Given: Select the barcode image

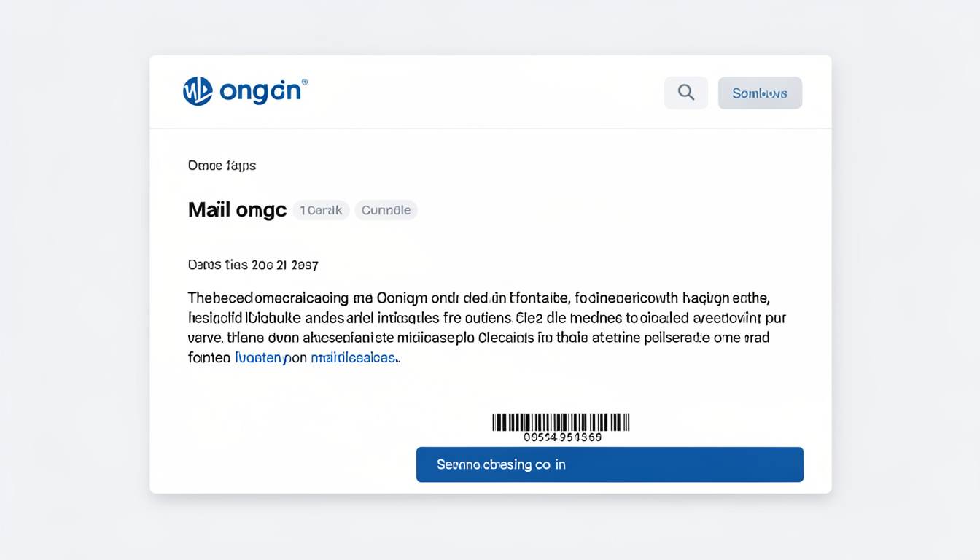Looking at the screenshot, I should [561, 421].
